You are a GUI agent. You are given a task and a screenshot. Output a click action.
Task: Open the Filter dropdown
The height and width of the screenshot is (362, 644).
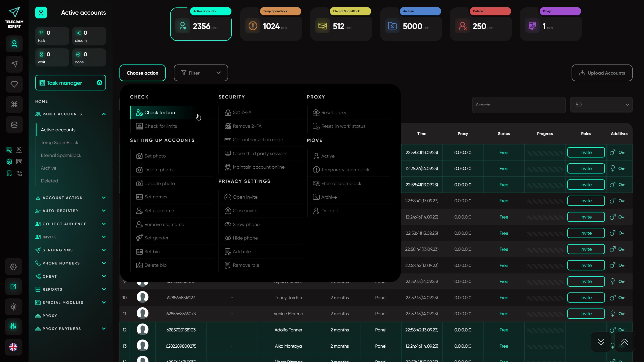coord(201,73)
